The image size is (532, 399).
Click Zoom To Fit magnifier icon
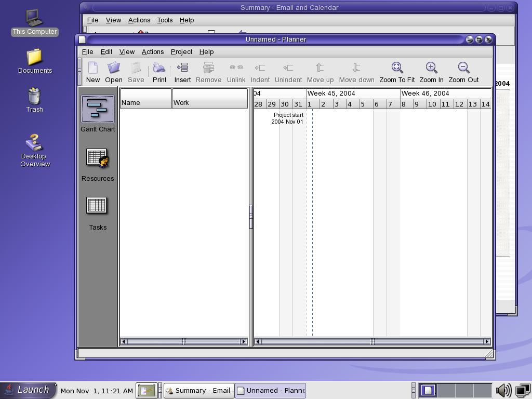[397, 68]
